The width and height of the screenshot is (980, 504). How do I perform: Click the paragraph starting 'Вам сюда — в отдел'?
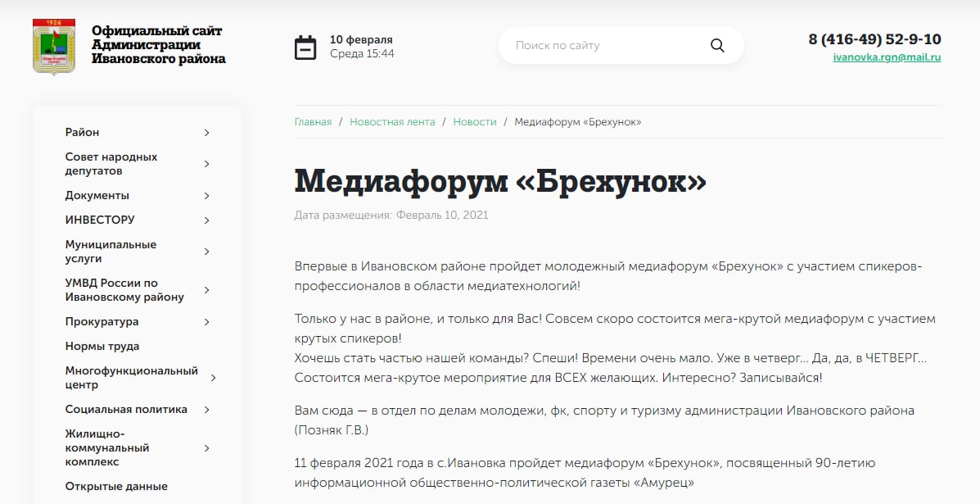click(x=604, y=421)
